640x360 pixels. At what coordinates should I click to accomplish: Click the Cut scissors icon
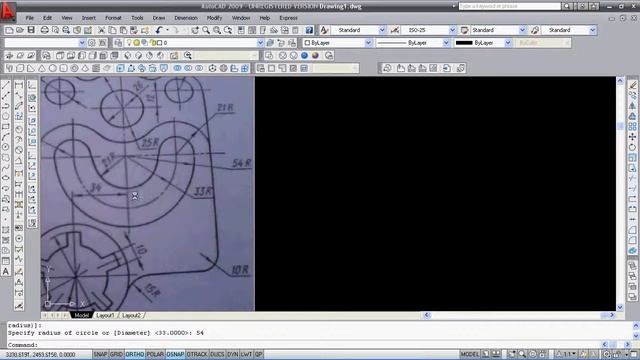[x=101, y=30]
